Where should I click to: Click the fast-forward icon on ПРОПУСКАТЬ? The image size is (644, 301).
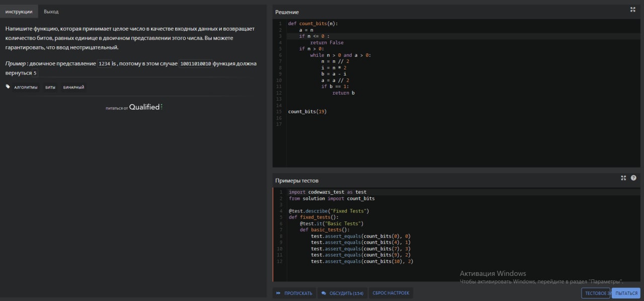278,293
